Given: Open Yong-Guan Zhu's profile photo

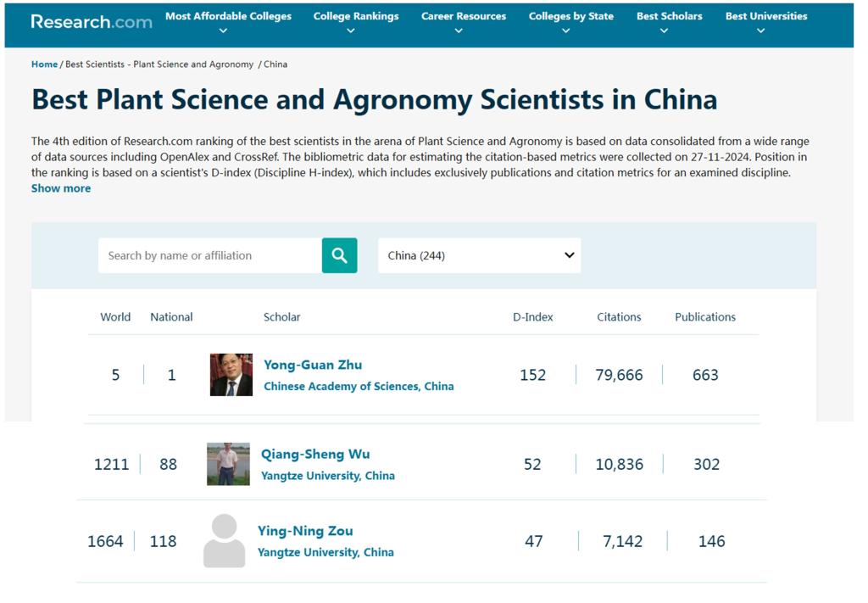Looking at the screenshot, I should pyautogui.click(x=231, y=375).
